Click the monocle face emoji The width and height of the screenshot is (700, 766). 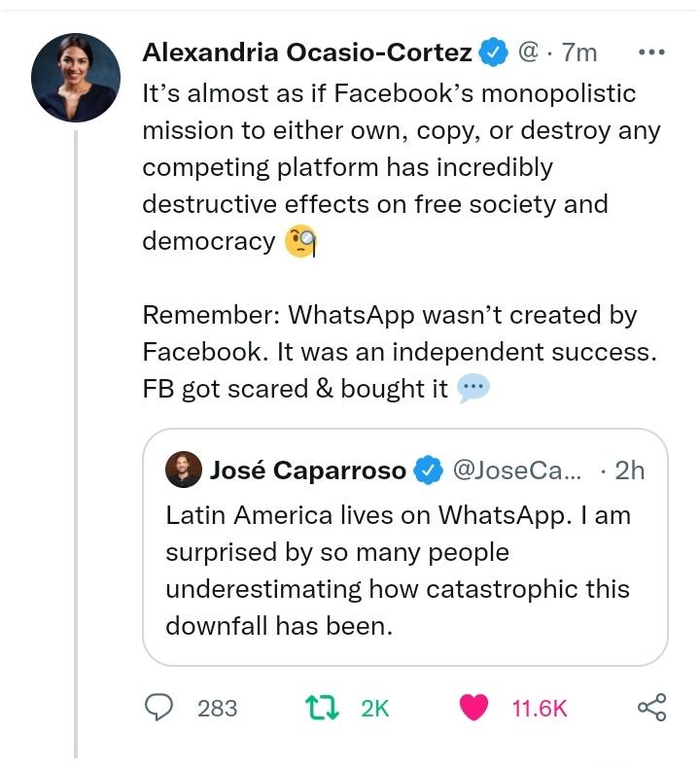click(301, 242)
